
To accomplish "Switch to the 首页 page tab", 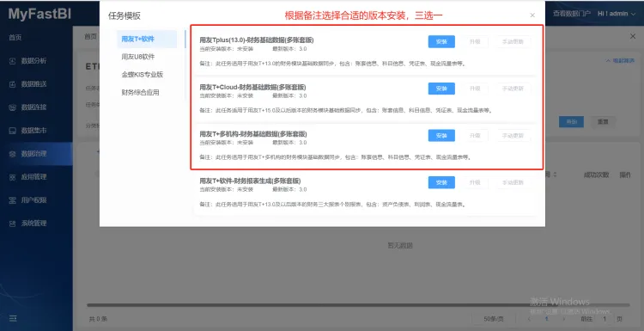I will tap(91, 37).
